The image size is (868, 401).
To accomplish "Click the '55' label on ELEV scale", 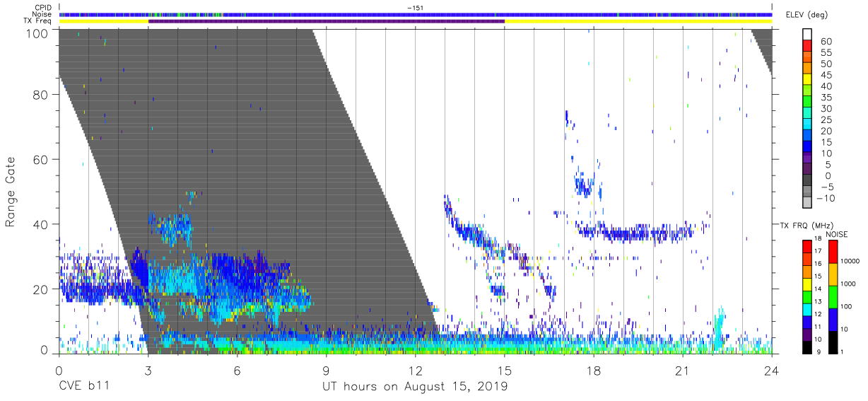I will [x=826, y=53].
